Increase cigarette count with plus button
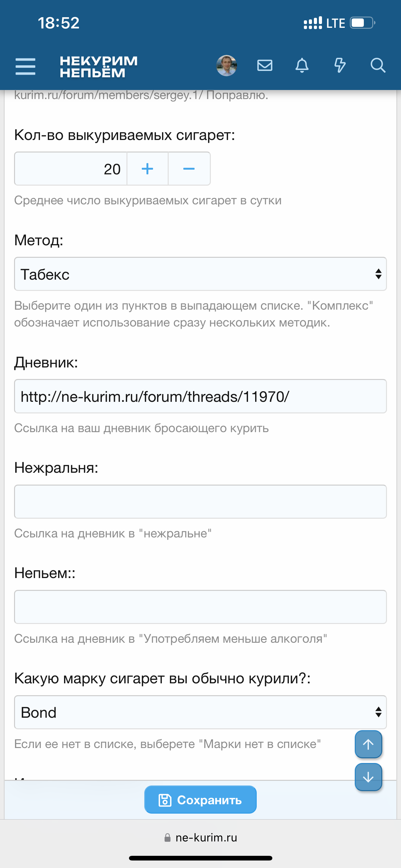401x868 pixels. point(147,169)
